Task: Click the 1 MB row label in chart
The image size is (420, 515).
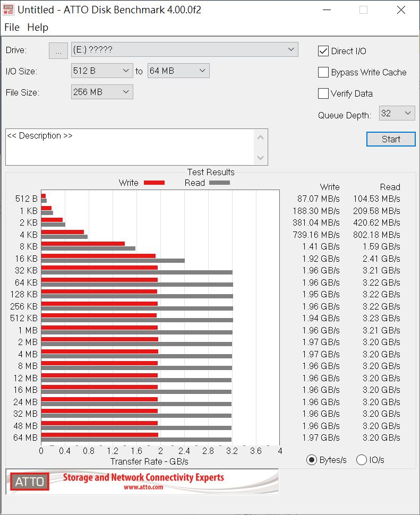Action: point(28,330)
